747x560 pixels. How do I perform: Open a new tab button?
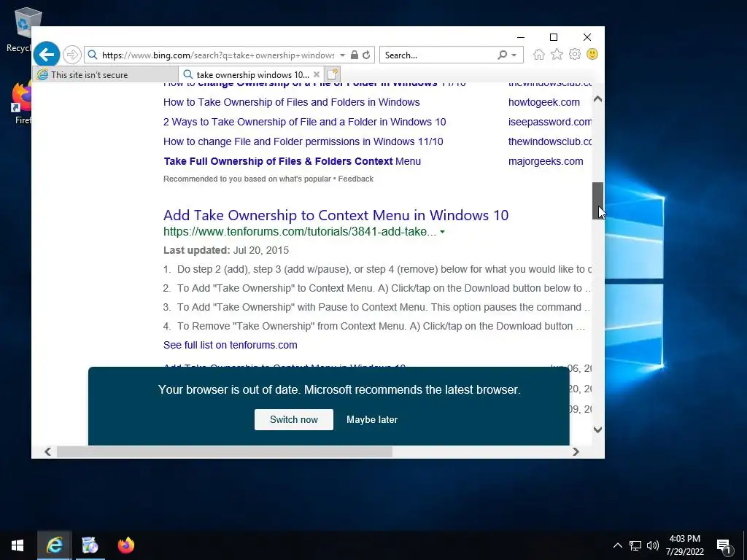[x=333, y=74]
